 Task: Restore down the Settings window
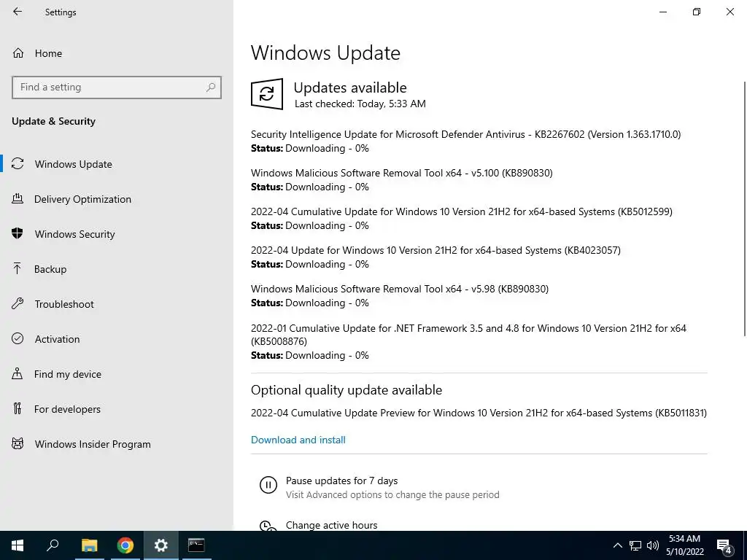(697, 12)
